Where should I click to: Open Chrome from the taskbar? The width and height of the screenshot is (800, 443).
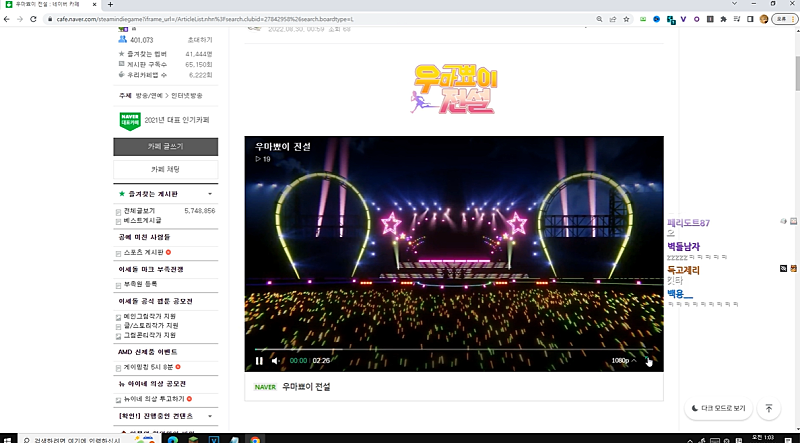[255, 439]
